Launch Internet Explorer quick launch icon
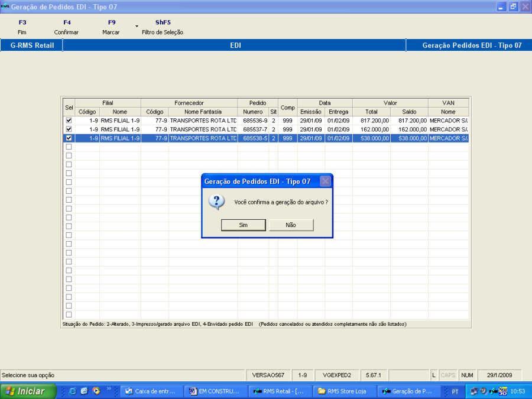The image size is (532, 399). [72, 391]
